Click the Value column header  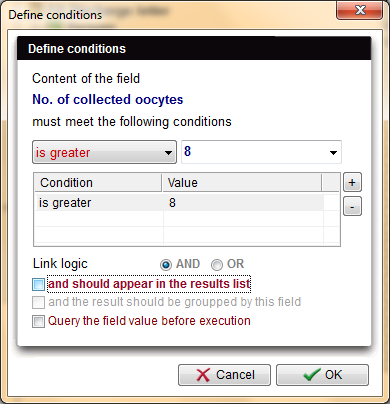click(242, 183)
